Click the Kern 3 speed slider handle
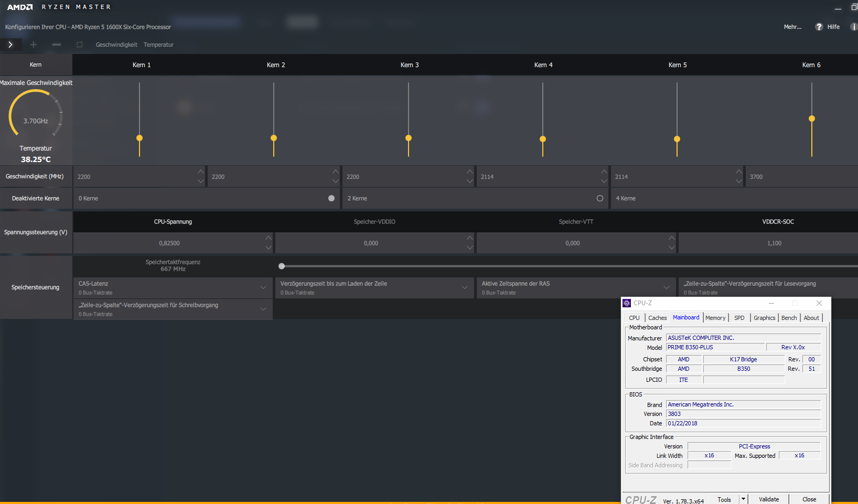858x504 pixels. coord(409,138)
